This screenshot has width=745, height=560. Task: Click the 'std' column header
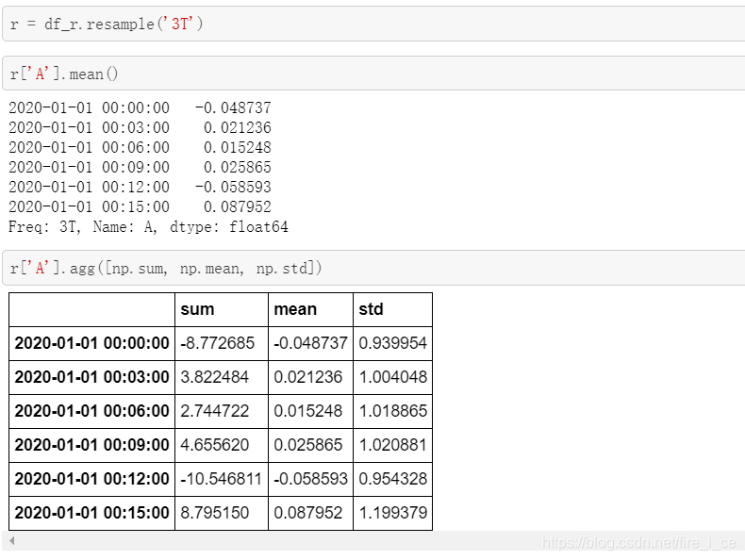point(393,309)
